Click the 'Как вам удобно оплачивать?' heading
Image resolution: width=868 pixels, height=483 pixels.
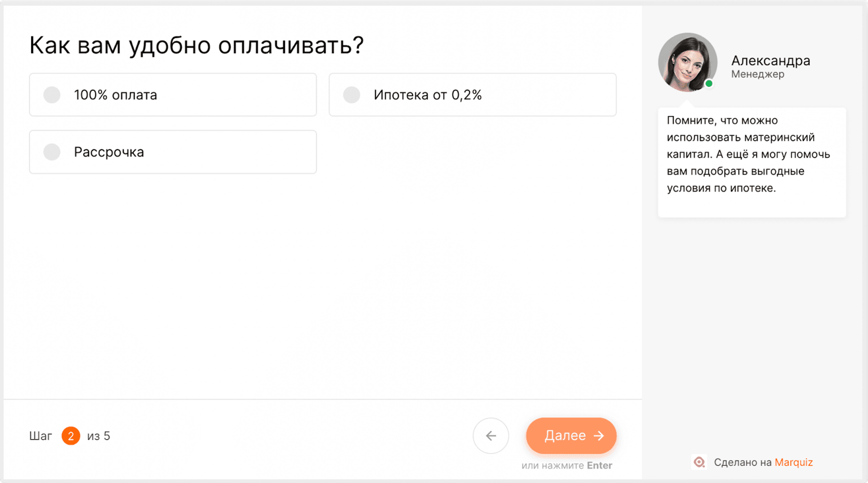click(196, 46)
